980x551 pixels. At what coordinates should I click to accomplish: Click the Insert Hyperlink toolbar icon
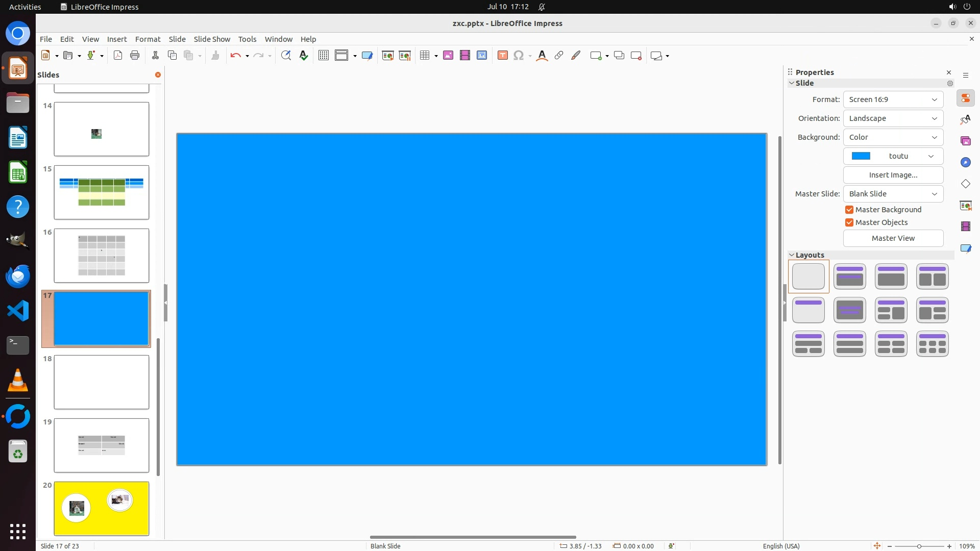[559, 56]
